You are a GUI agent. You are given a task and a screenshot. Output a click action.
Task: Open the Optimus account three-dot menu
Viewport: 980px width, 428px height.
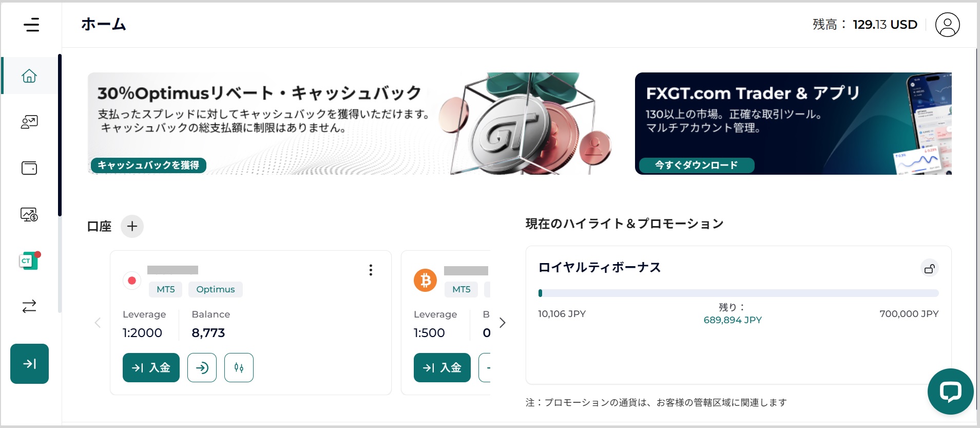point(371,270)
